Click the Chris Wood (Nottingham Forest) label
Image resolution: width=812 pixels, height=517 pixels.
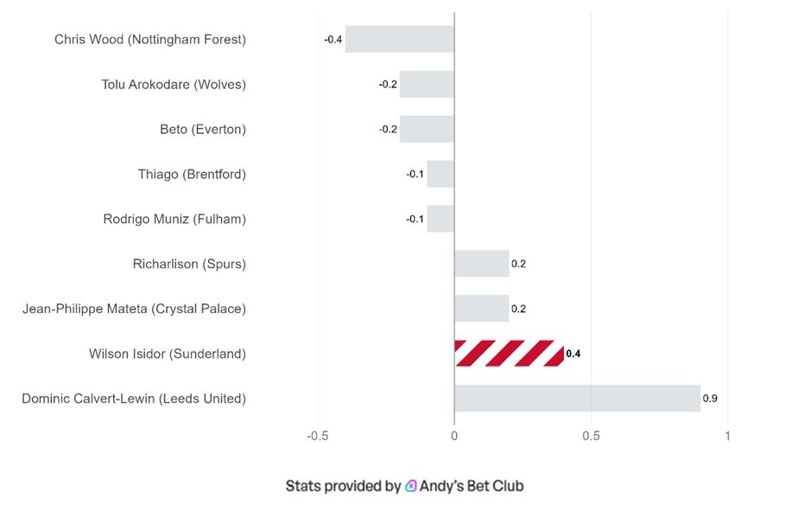[x=150, y=40]
